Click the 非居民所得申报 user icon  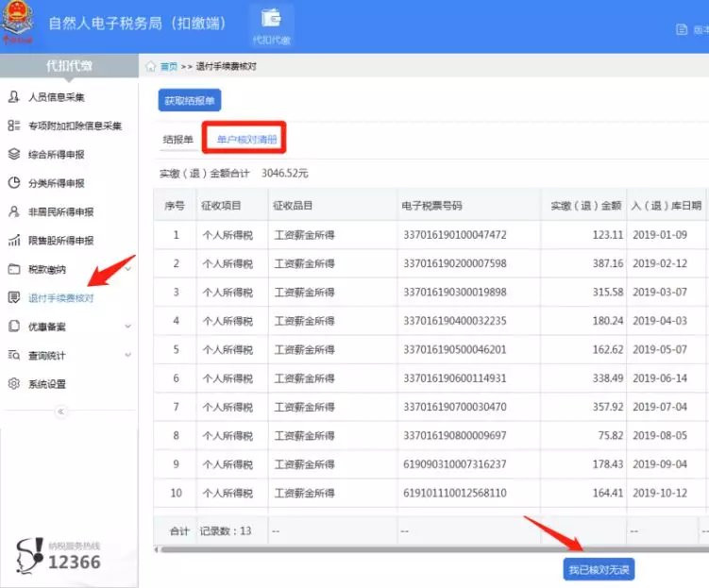[x=14, y=211]
